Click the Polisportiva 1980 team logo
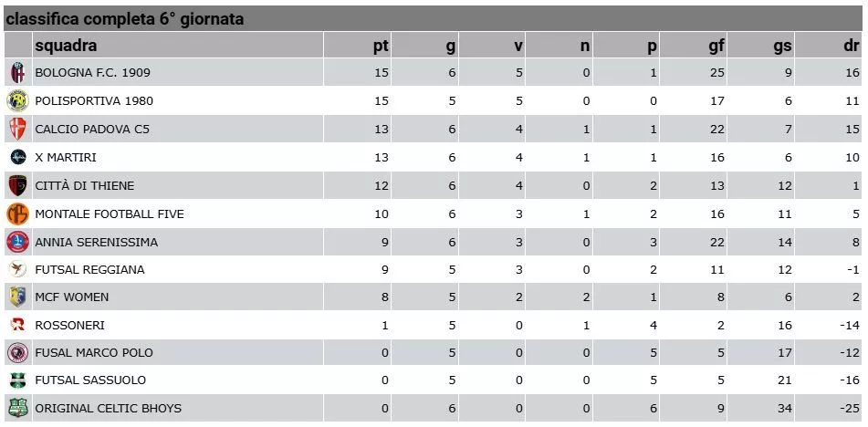 tap(17, 100)
